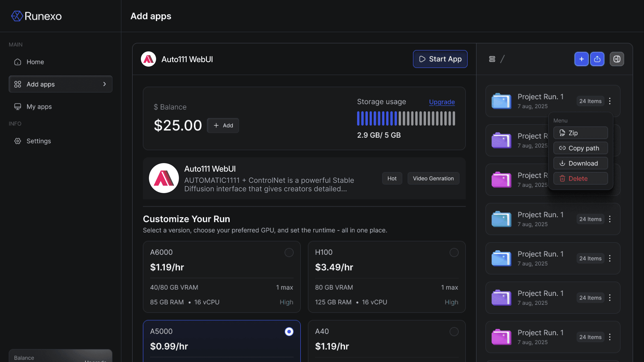This screenshot has height=362, width=644.
Task: Choose Zip from the folder menu
Action: pos(580,133)
